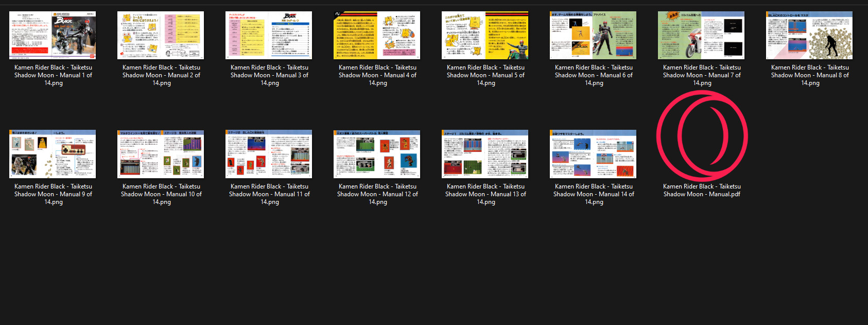This screenshot has width=868, height=325.
Task: Select the Manual 9 of 14 page thumbnail
Action: click(x=53, y=154)
